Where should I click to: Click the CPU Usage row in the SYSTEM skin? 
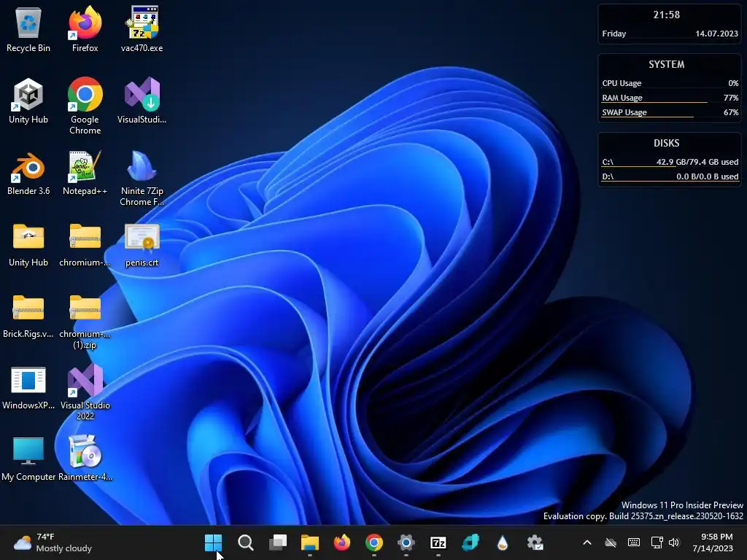click(x=670, y=83)
